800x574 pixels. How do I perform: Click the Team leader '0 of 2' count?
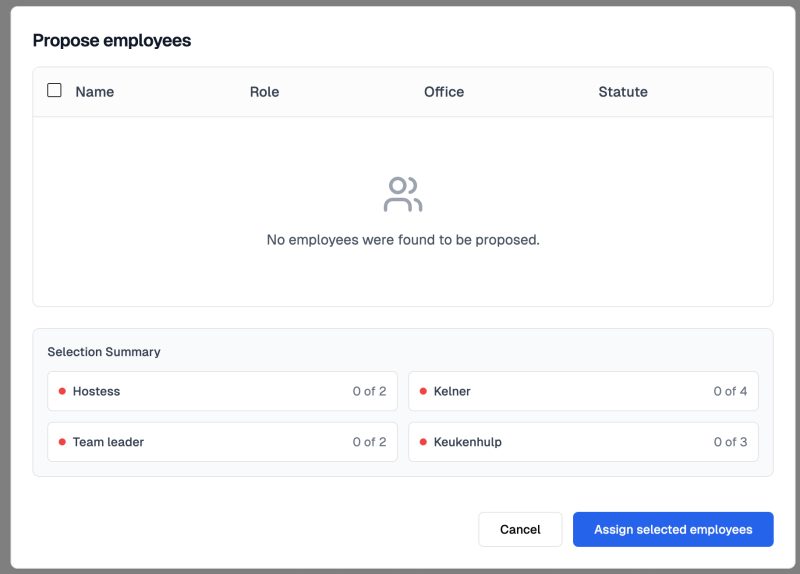369,442
